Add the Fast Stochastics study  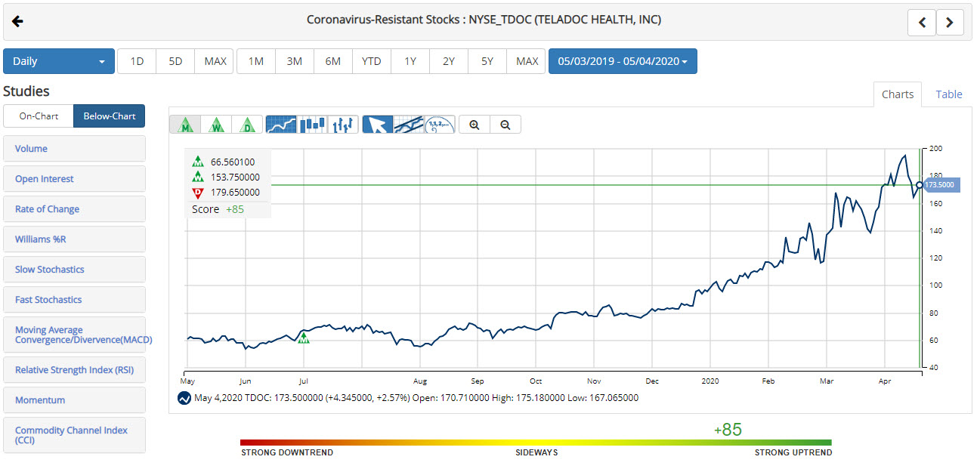[x=74, y=300]
